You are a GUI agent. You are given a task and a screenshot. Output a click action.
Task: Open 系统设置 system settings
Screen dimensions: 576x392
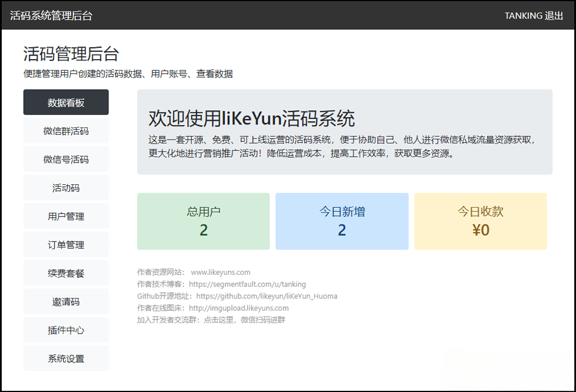65,358
